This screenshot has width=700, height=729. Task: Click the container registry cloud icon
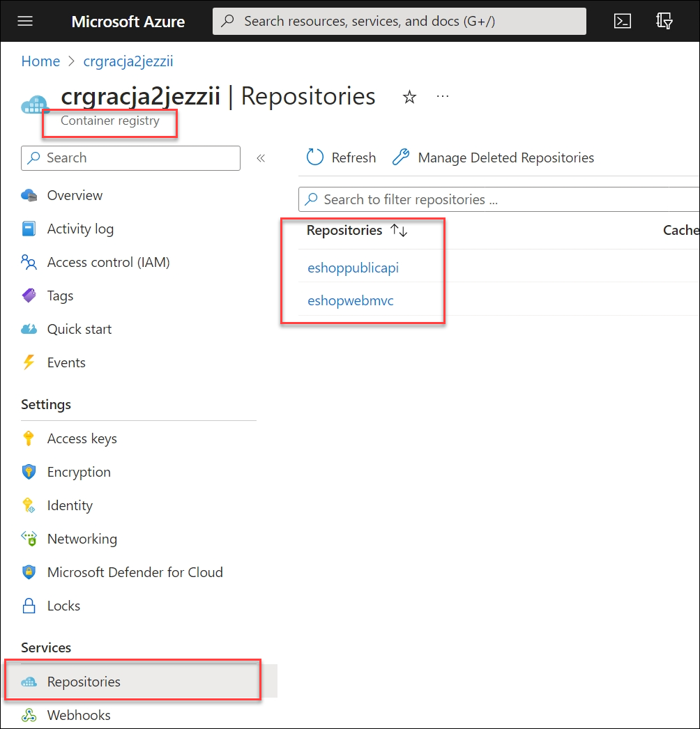pos(35,105)
